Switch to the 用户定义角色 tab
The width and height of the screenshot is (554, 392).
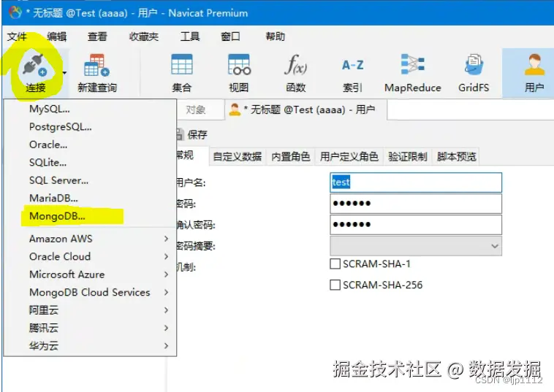[349, 156]
